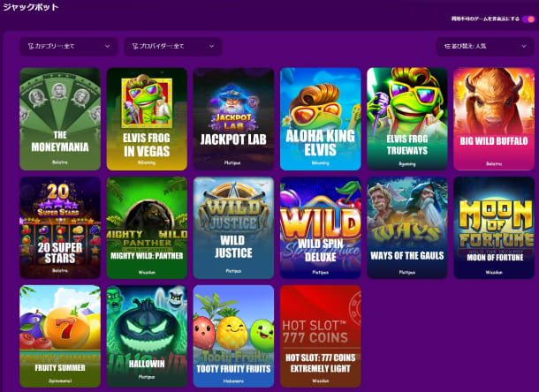Launch Wild Spin Deluxe slot

(x=321, y=228)
